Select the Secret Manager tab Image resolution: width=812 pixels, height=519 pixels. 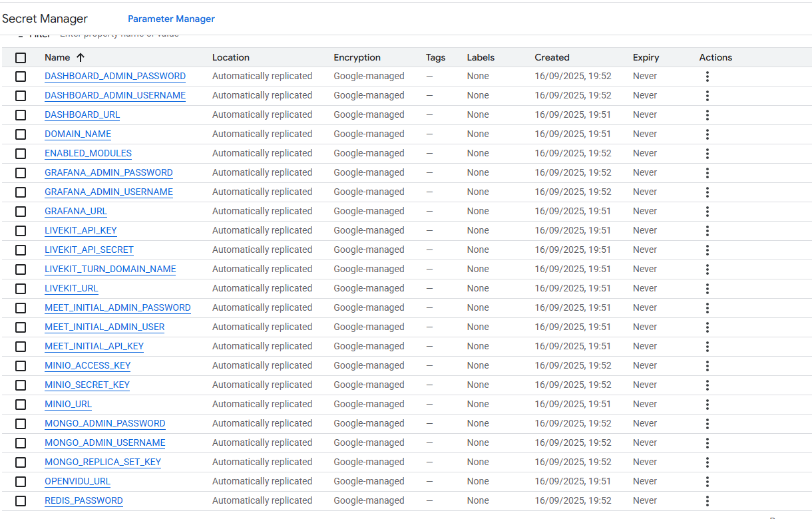pos(45,19)
